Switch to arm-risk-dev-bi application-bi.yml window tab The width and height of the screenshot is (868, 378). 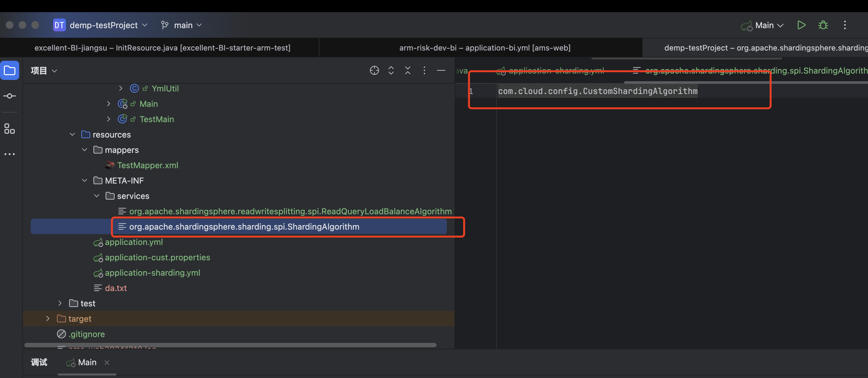click(485, 48)
